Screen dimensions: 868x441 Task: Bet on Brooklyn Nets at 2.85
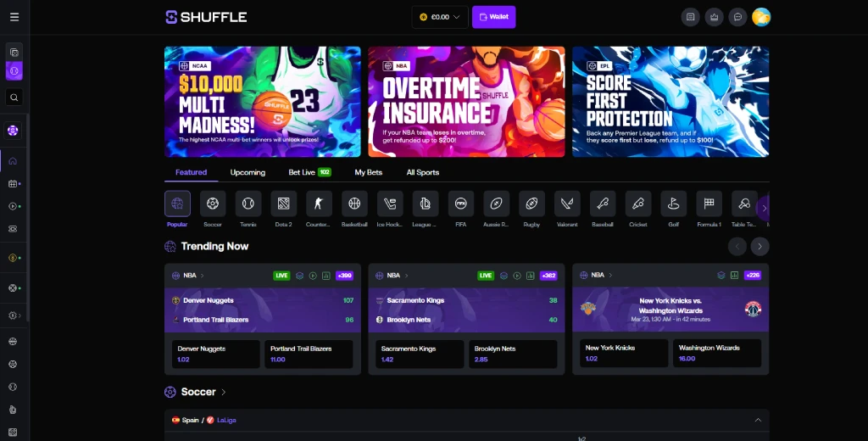tap(513, 354)
